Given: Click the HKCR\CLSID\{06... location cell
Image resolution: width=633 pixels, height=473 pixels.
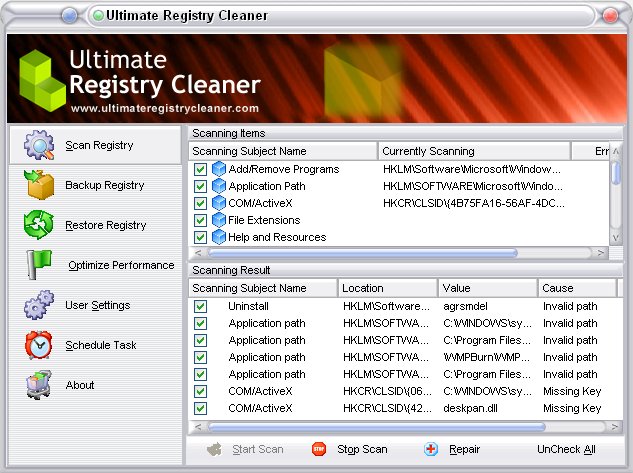Looking at the screenshot, I should coord(387,391).
